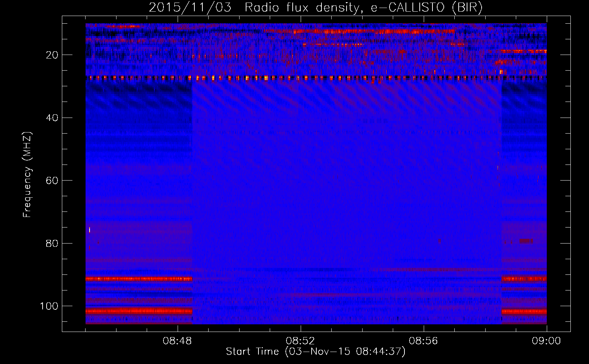Click the 80 frequency tick label
The height and width of the screenshot is (364, 589).
(x=52, y=243)
